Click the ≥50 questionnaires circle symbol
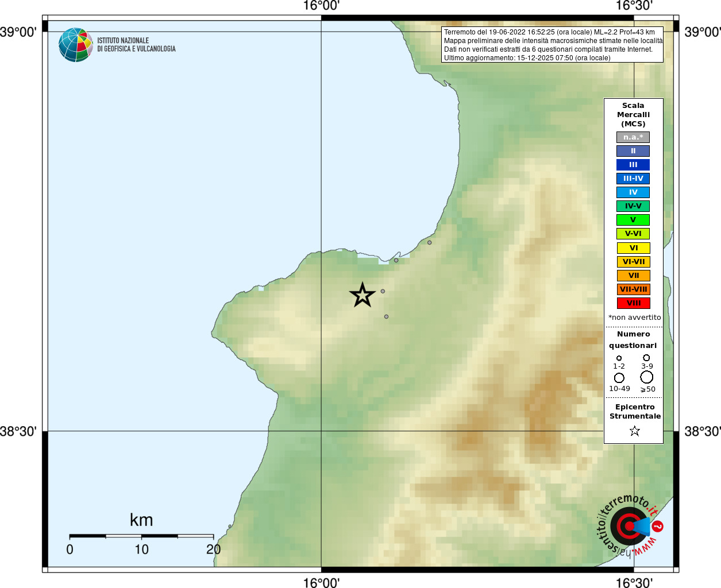This screenshot has width=721, height=588. tap(647, 377)
